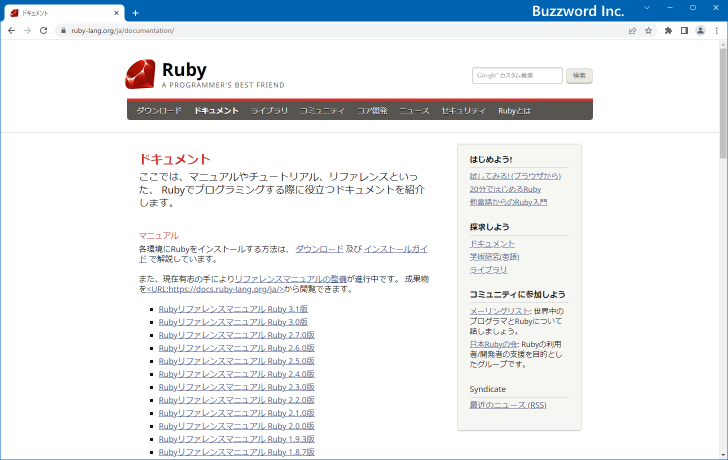The image size is (728, 460).
Task: Open ドキュメント link under 探求しよう
Action: click(492, 244)
